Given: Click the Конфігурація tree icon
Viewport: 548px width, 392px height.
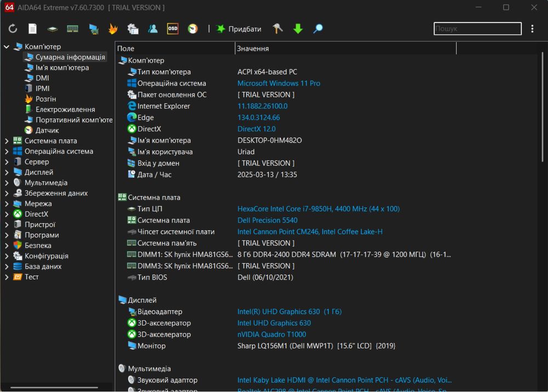Looking at the screenshot, I should (18, 256).
